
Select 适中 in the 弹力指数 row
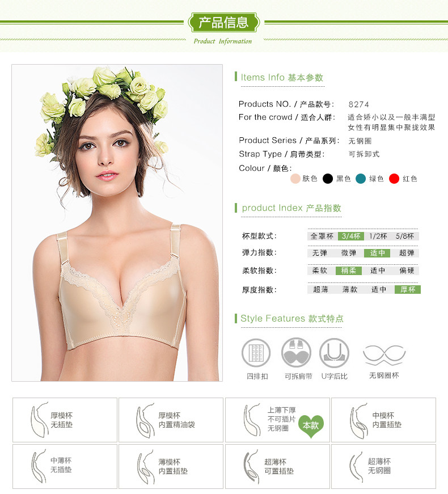click(377, 253)
